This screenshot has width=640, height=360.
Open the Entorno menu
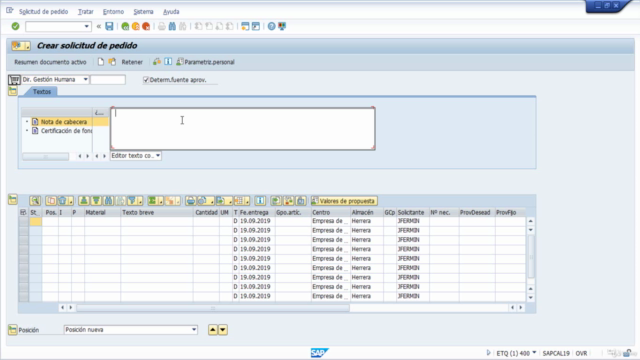(x=113, y=11)
